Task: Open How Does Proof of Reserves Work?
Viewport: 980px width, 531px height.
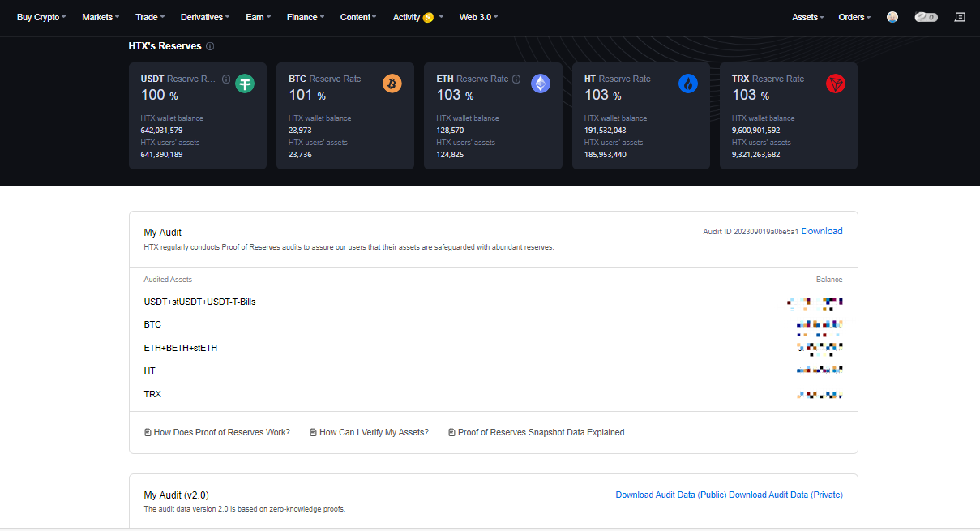Action: coord(217,433)
